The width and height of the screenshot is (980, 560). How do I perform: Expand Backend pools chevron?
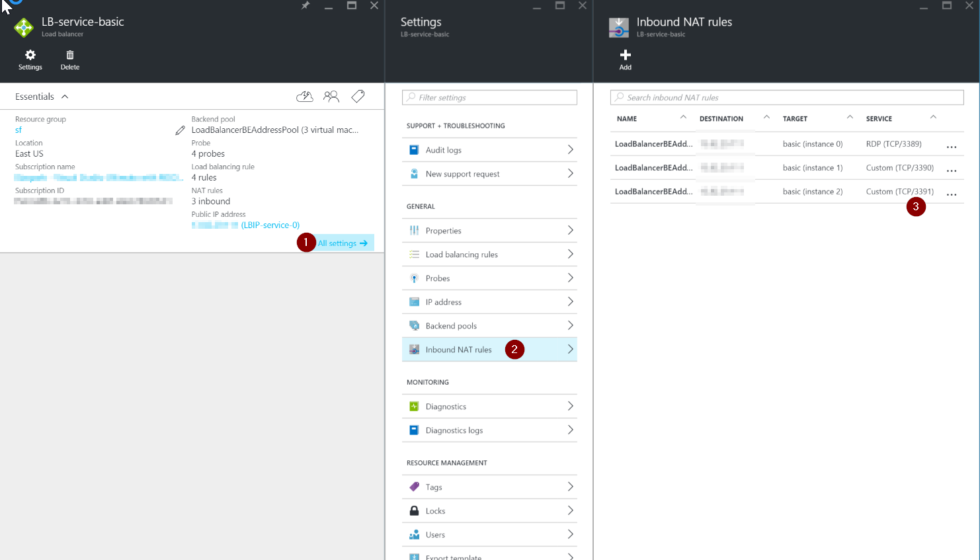coord(570,325)
